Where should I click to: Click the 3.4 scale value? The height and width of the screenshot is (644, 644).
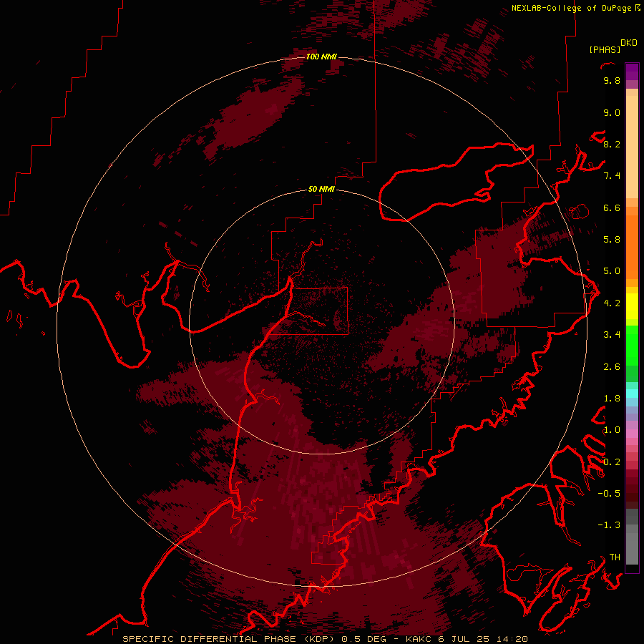tap(612, 335)
